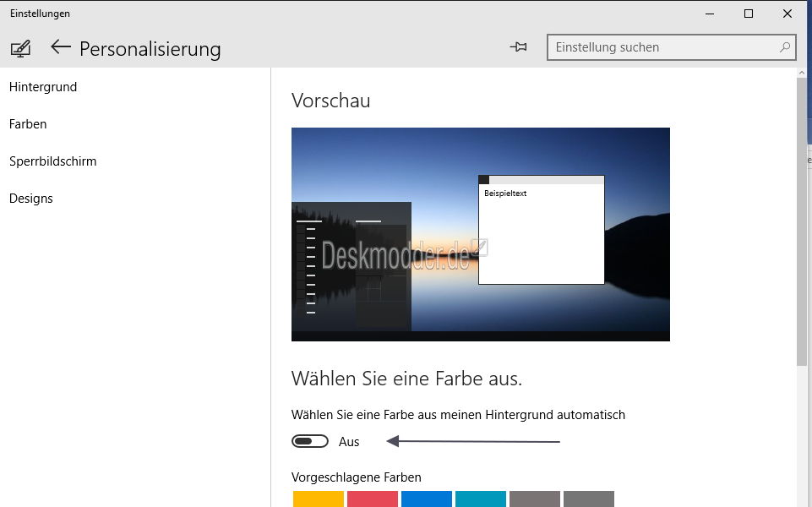Choose the blue suggested color
The image size is (812, 507).
tap(427, 499)
